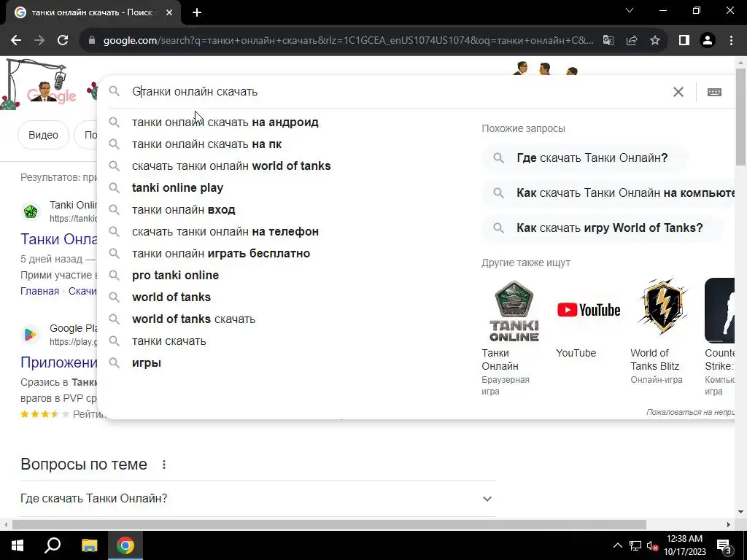Open the Chrome profile avatar menu

pyautogui.click(x=708, y=41)
